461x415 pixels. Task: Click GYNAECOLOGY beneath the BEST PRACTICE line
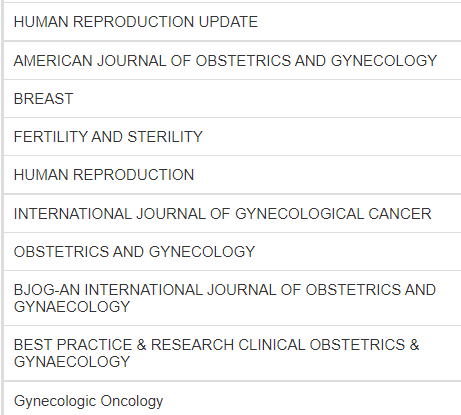pyautogui.click(x=72, y=362)
